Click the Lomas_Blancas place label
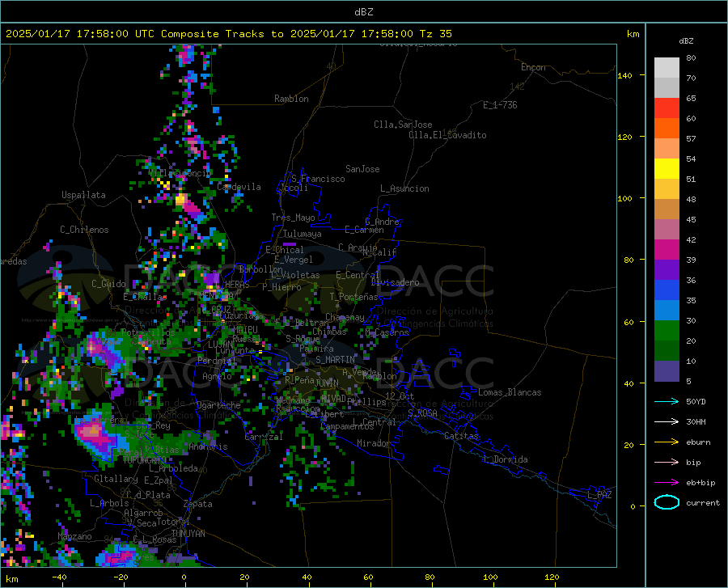This screenshot has height=588, width=728. 510,392
